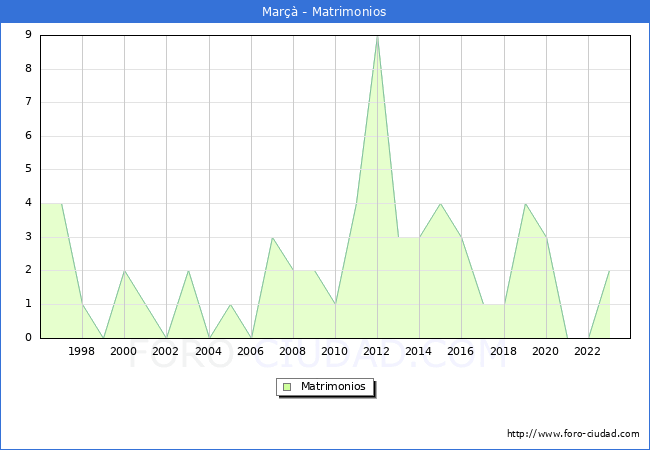Click the 2022 x-axis year label
This screenshot has height=450, width=650.
[x=588, y=351]
